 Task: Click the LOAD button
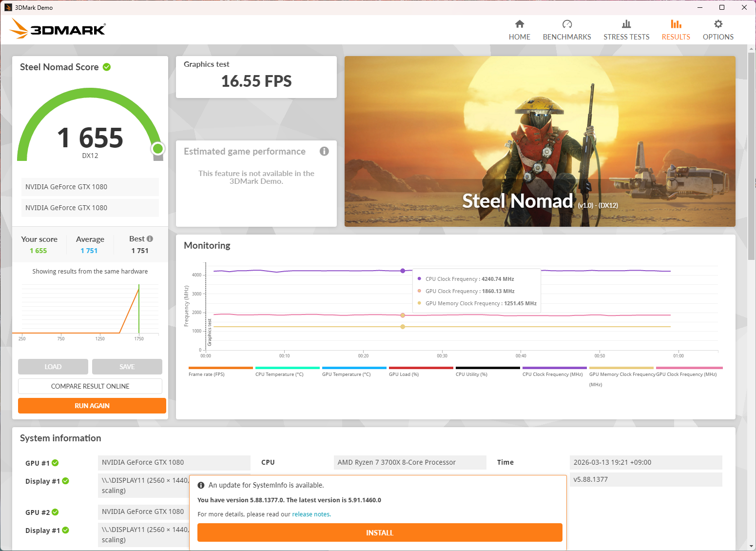pyautogui.click(x=53, y=367)
